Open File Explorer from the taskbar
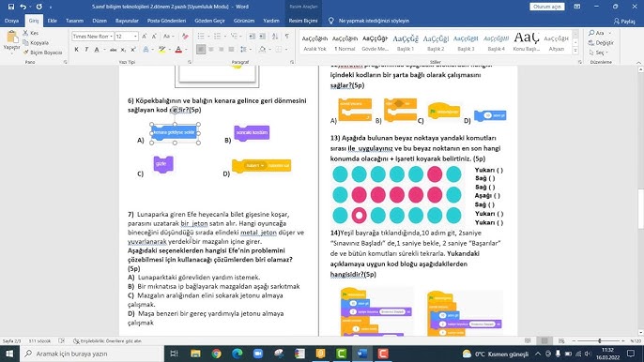 pyautogui.click(x=195, y=354)
